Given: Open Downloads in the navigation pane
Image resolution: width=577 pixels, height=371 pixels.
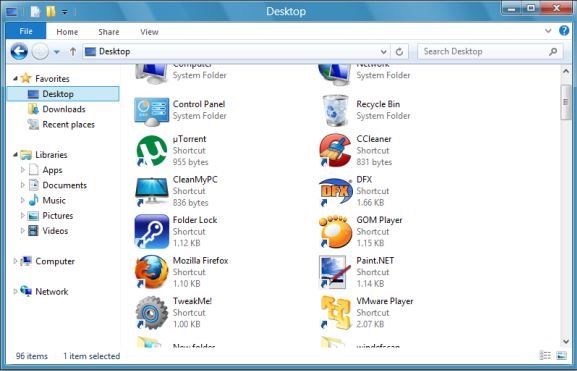Looking at the screenshot, I should point(64,109).
